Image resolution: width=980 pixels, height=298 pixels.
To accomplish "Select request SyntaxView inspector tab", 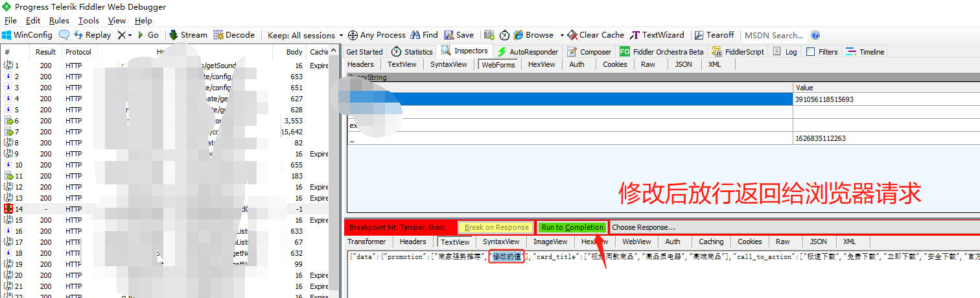I will [449, 64].
